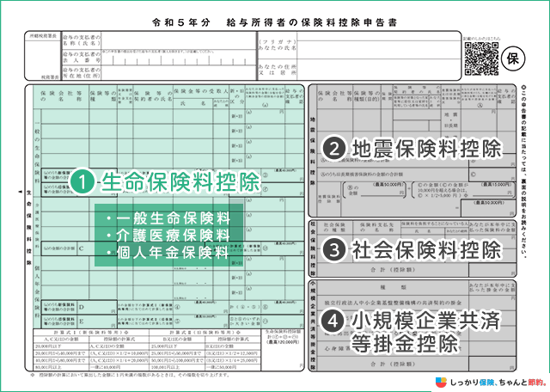Click the circled 保 mark

(x=513, y=58)
